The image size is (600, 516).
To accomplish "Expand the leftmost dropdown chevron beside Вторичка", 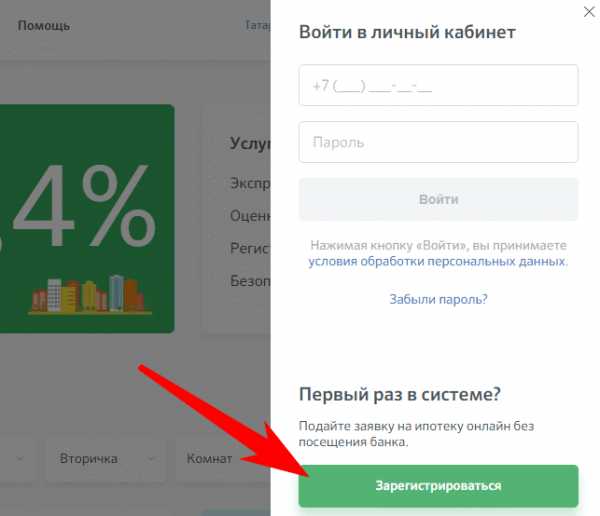I will [20, 458].
